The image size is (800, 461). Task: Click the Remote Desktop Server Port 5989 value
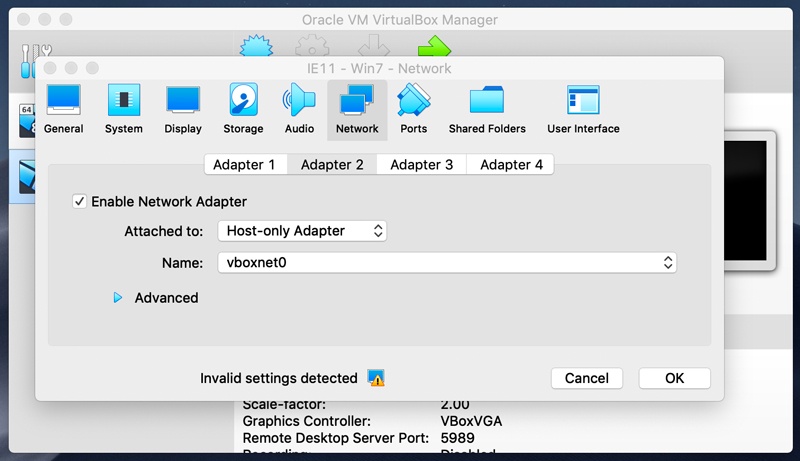457,438
